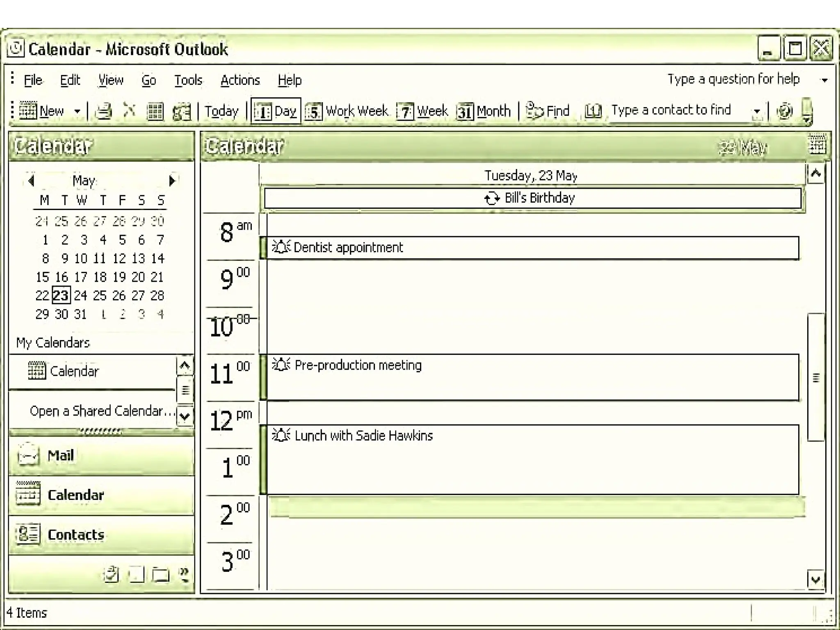Click the day view vertical scrollbar thumb
The image size is (840, 630).
coord(816,377)
